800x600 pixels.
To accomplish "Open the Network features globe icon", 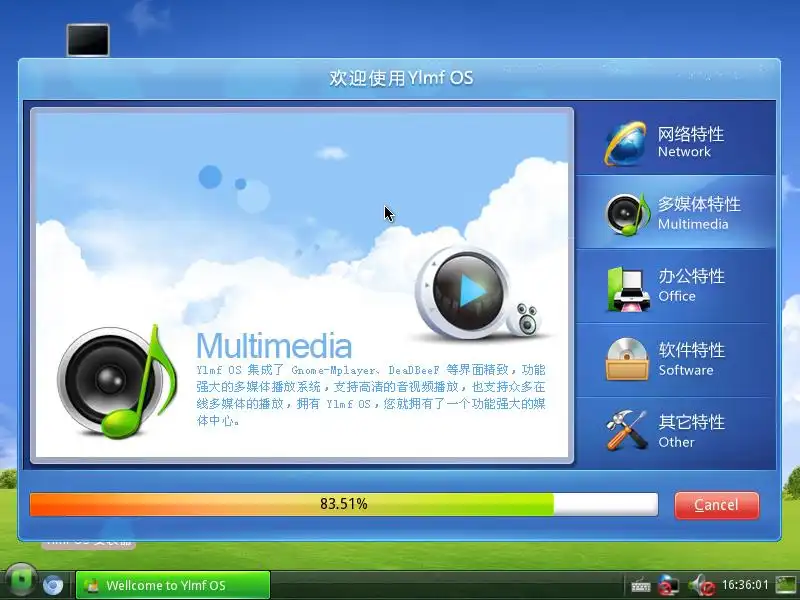I will [x=626, y=143].
